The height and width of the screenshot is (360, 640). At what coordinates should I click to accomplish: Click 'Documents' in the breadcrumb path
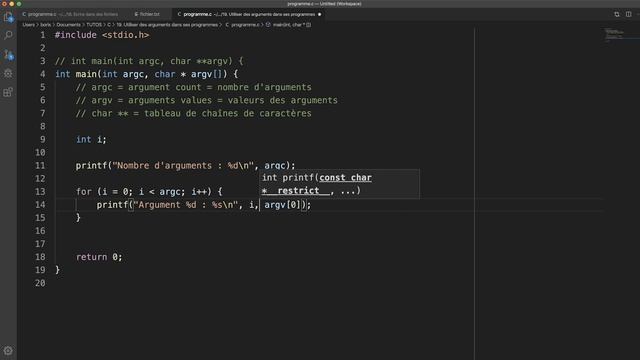[69, 25]
